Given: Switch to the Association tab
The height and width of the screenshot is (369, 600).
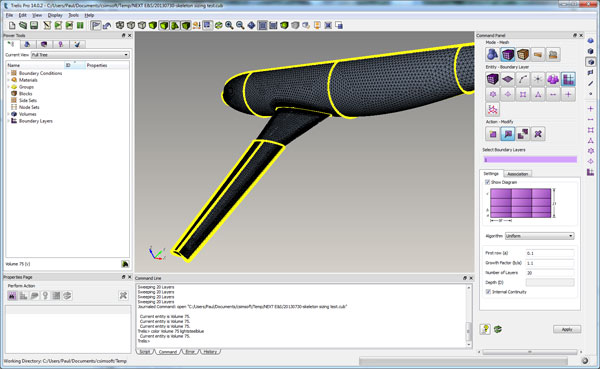Looking at the screenshot, I should (x=517, y=174).
